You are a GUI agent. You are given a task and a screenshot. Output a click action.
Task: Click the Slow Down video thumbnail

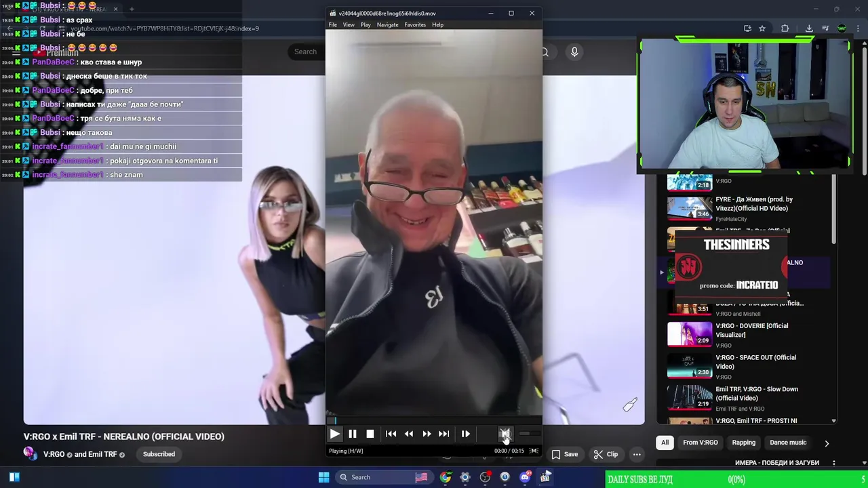pyautogui.click(x=690, y=397)
